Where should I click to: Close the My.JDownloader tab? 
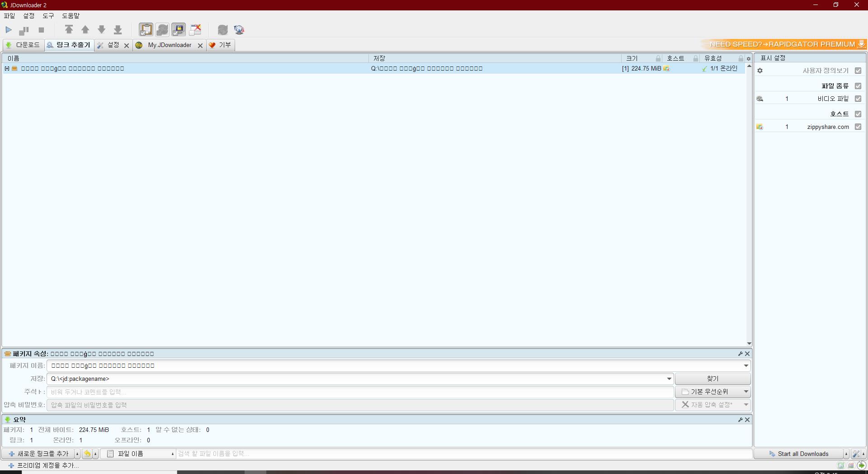click(x=200, y=45)
